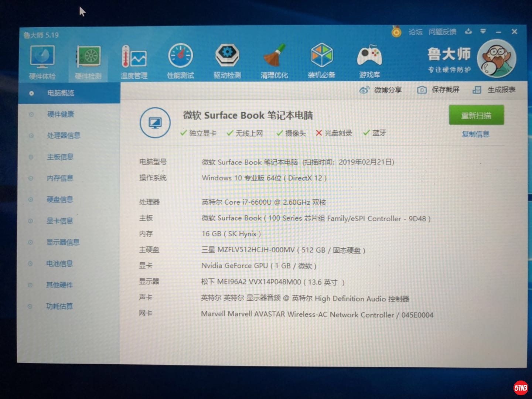Image resolution: width=532 pixels, height=399 pixels.
Task: Click the gold medal icon in title bar
Action: [x=396, y=32]
